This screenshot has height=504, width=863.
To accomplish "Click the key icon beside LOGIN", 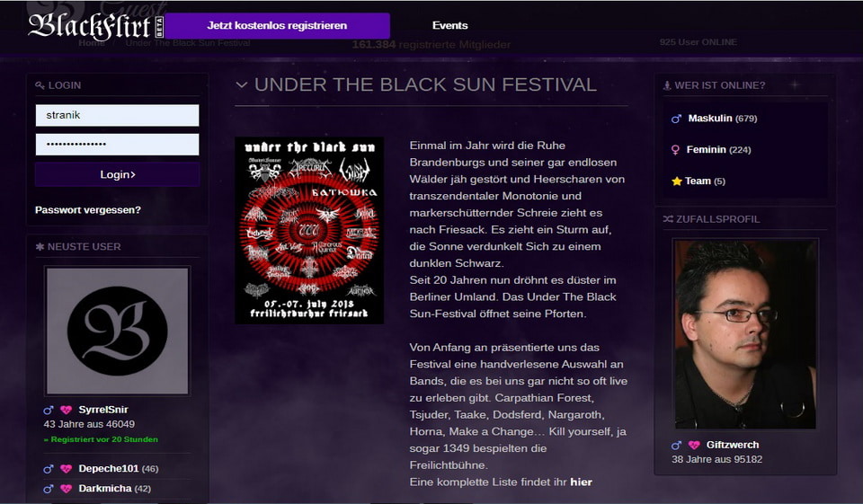I will click(x=40, y=85).
